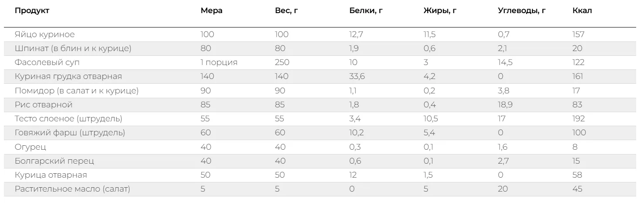644x206 pixels.
Task: Select the 'Огурец' product cell
Action: [30, 147]
